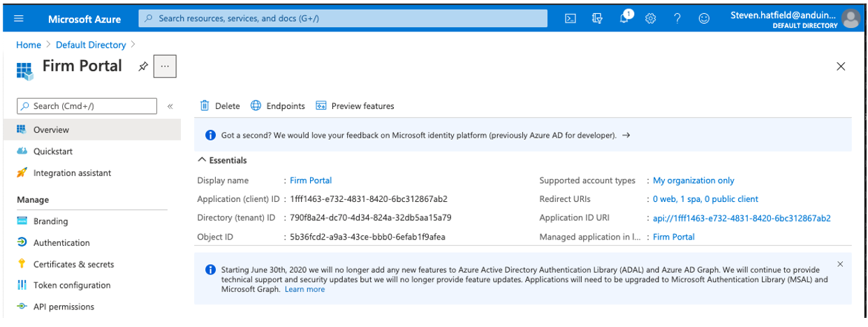Open Redirect URIs link
This screenshot has height=327, width=868.
coord(705,200)
